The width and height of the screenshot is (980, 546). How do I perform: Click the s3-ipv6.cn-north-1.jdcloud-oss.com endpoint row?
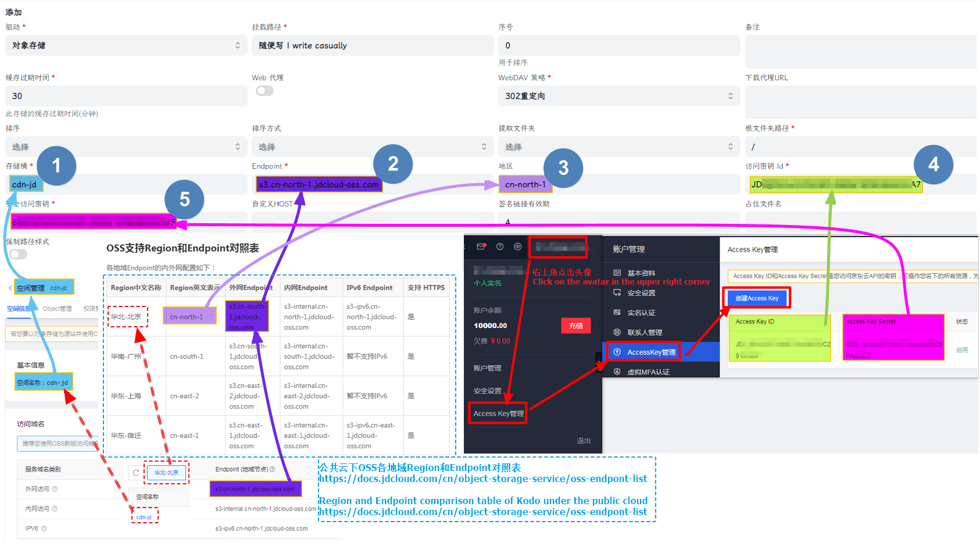tap(261, 529)
